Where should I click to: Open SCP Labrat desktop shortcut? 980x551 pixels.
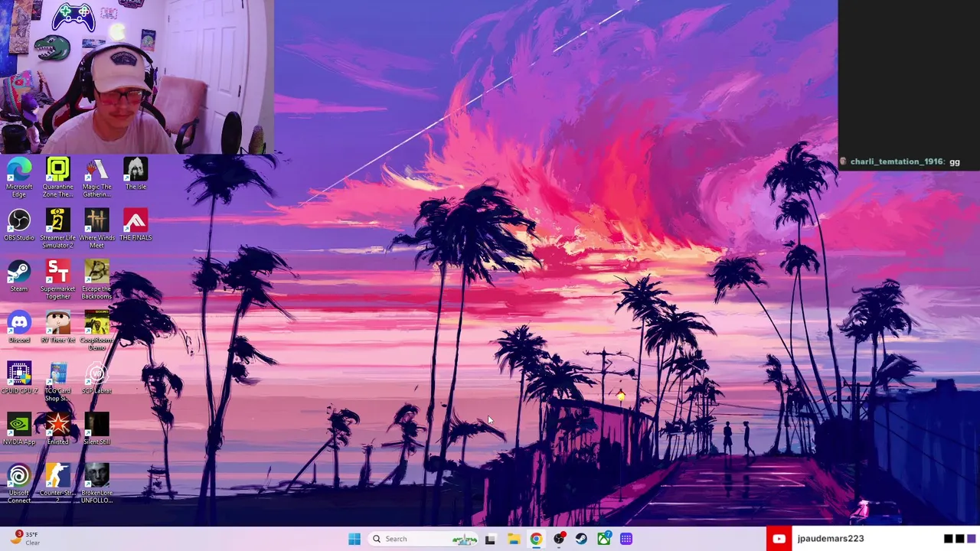tap(96, 379)
